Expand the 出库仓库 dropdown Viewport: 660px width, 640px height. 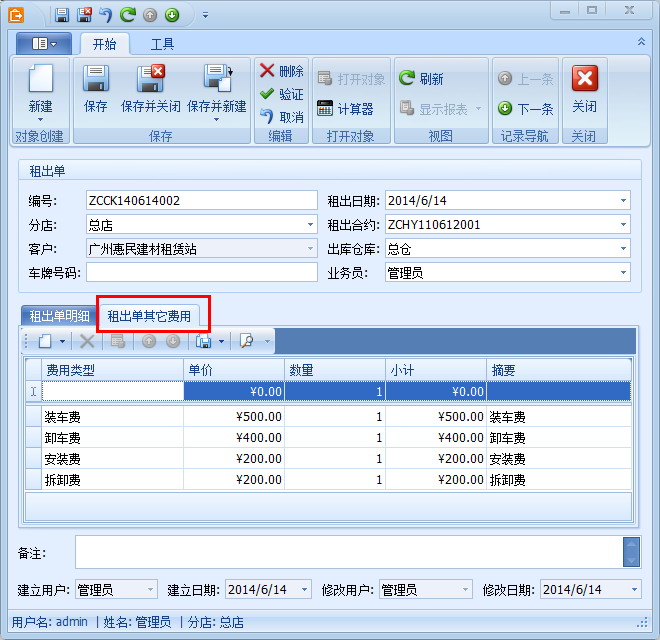coord(623,249)
